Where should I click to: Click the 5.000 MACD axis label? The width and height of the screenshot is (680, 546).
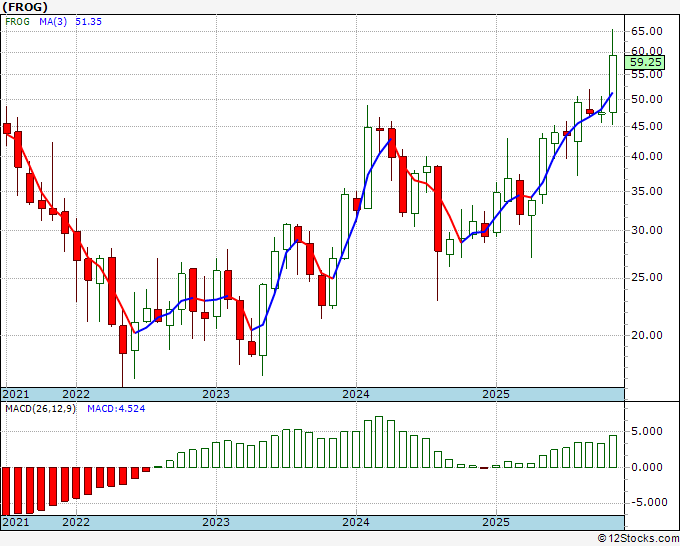[649, 432]
